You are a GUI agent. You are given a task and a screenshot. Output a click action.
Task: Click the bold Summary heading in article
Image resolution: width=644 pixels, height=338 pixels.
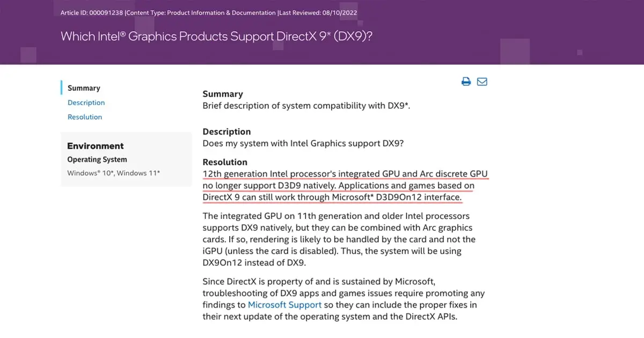click(223, 94)
